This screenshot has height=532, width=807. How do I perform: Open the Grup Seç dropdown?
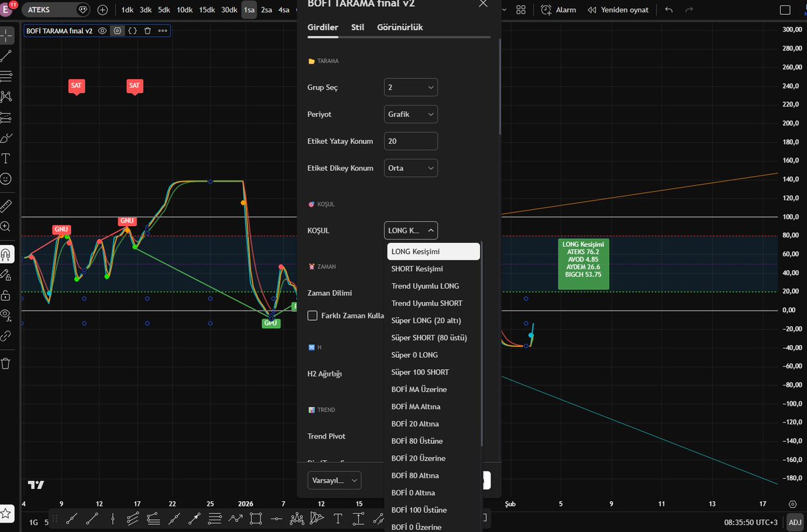(411, 87)
